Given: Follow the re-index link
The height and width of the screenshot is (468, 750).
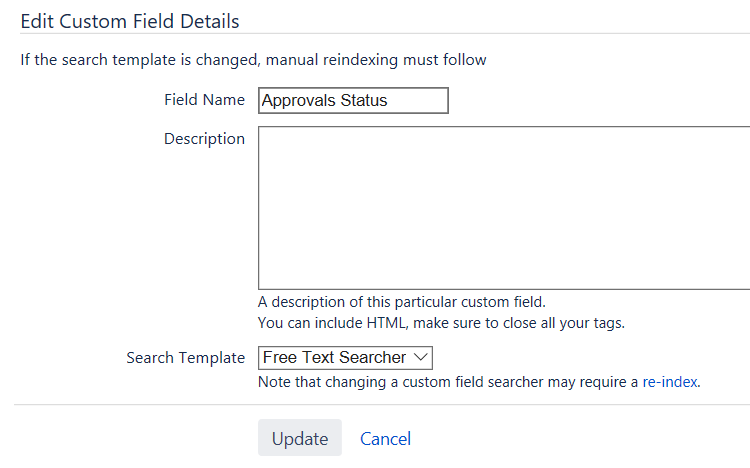Looking at the screenshot, I should tap(670, 382).
